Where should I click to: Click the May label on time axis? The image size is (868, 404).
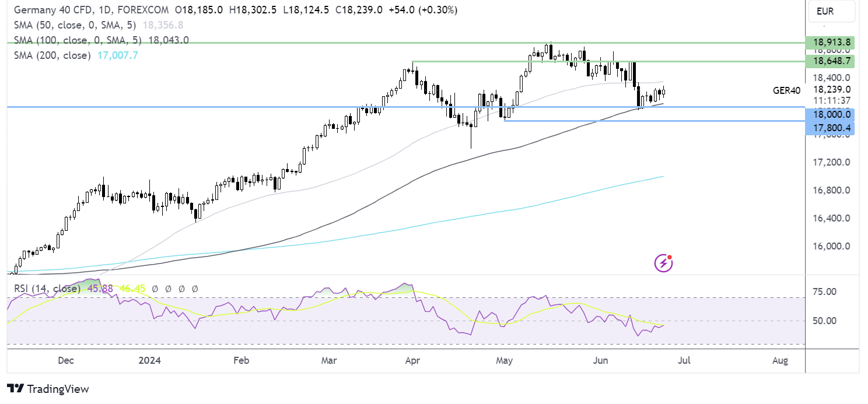coord(505,361)
